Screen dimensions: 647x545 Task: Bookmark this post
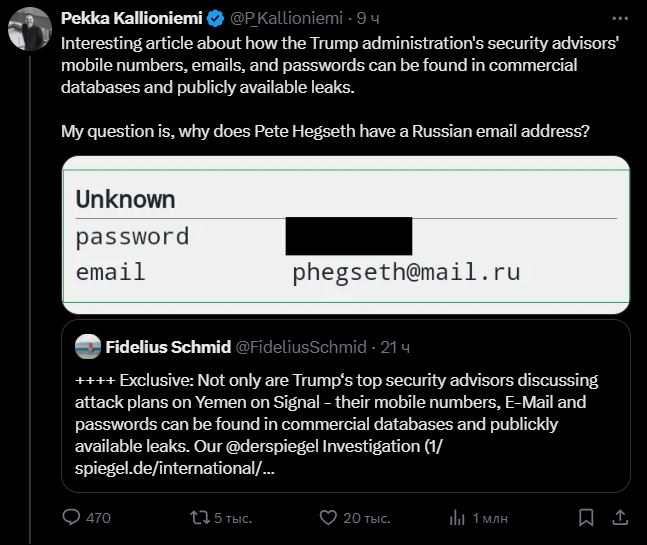coord(586,517)
